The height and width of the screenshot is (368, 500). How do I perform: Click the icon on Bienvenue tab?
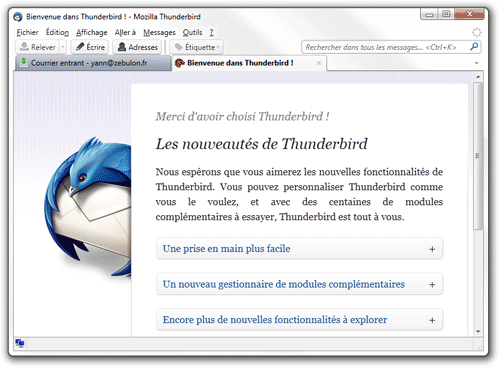coord(180,63)
